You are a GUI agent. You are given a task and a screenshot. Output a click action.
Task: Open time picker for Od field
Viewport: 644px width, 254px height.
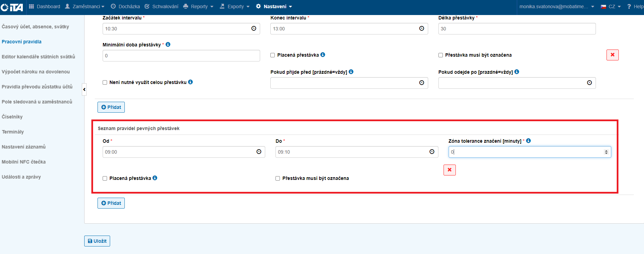click(259, 152)
